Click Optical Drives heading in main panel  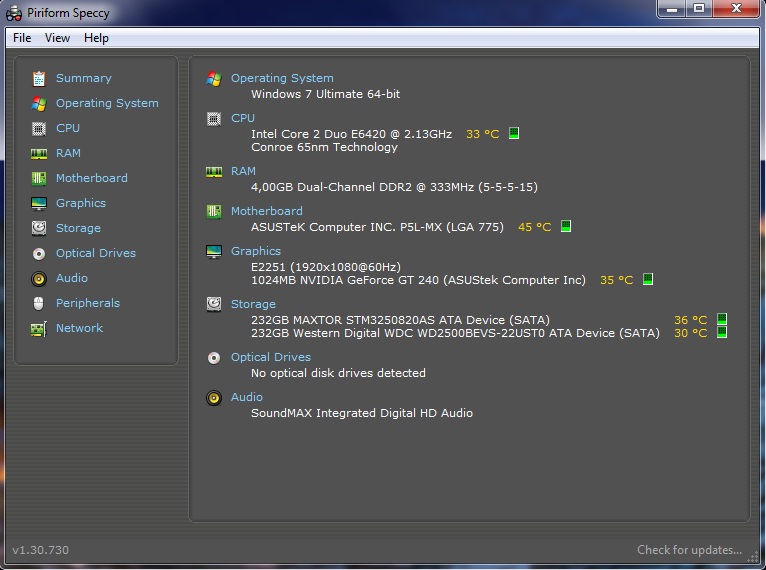click(271, 357)
